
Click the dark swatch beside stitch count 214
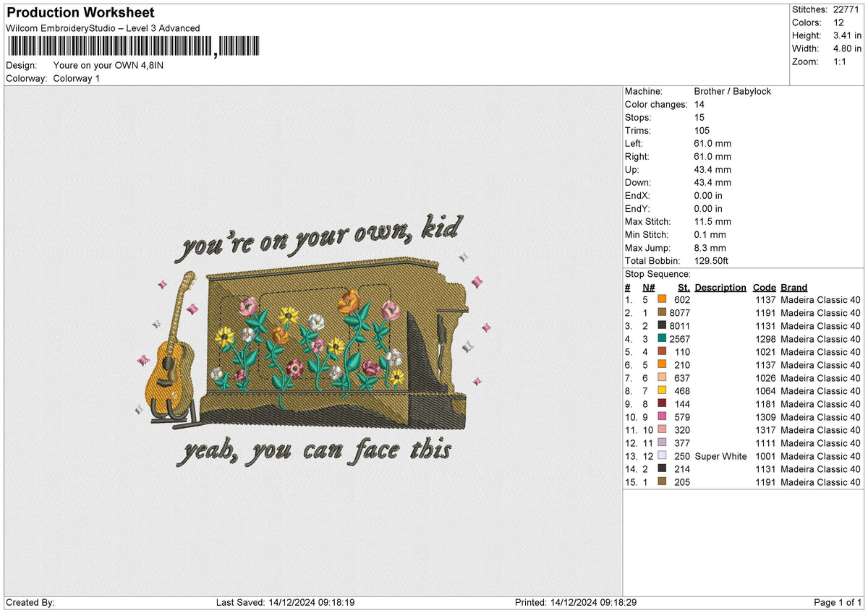[x=662, y=469]
